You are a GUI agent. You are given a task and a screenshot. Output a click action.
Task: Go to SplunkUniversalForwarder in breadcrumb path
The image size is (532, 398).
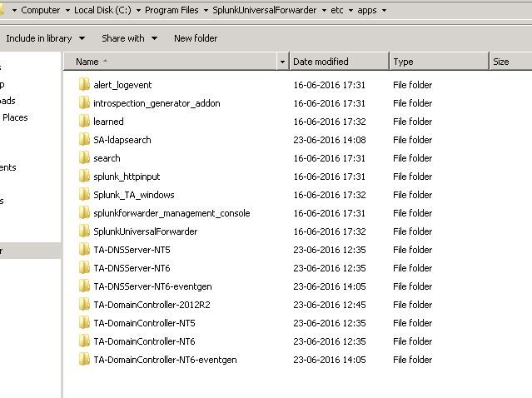coord(263,10)
